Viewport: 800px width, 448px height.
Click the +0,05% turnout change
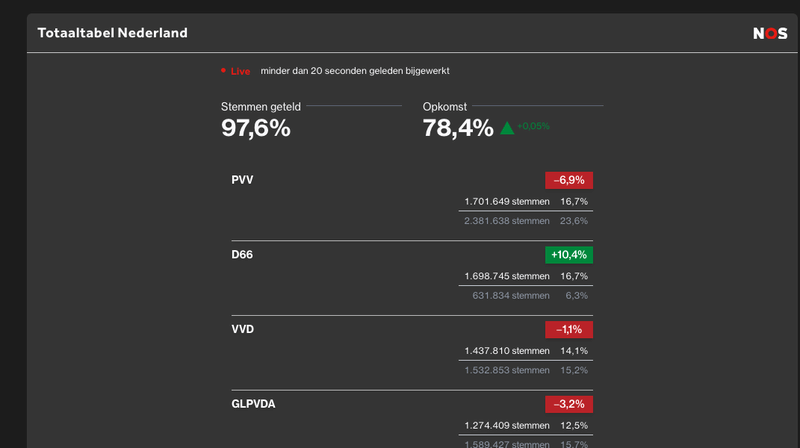pos(534,127)
